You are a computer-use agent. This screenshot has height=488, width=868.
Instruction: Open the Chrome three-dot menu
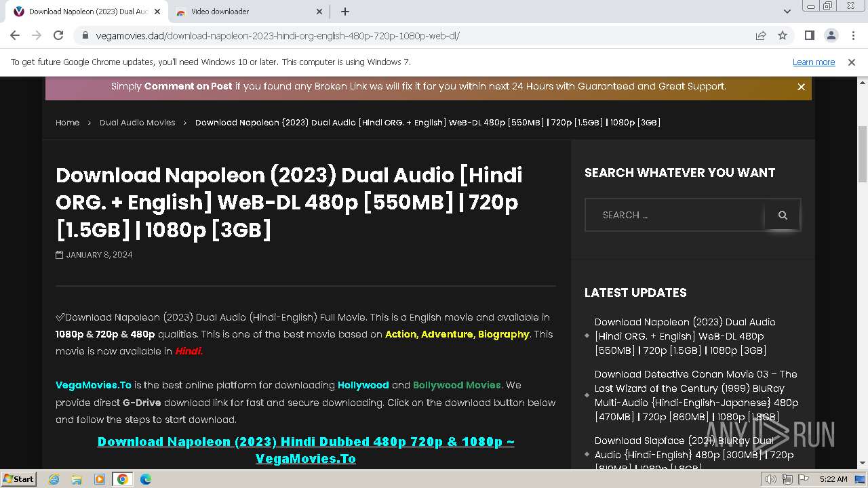coord(852,35)
